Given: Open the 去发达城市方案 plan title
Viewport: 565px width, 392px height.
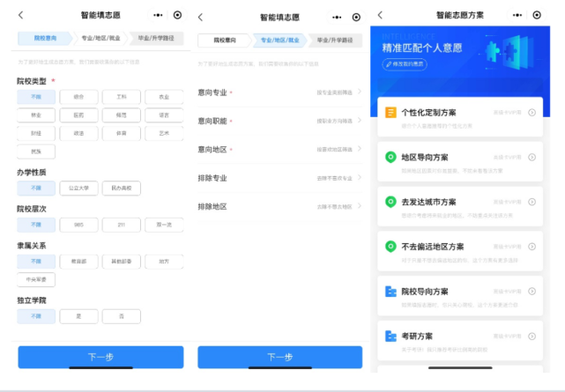Looking at the screenshot, I should (x=428, y=202).
